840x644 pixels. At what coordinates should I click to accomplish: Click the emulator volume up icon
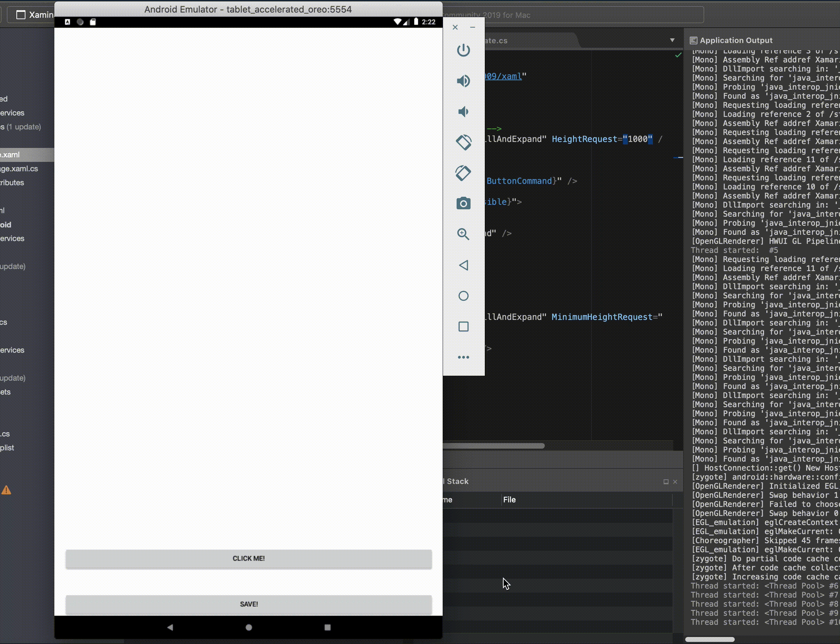[x=464, y=81]
